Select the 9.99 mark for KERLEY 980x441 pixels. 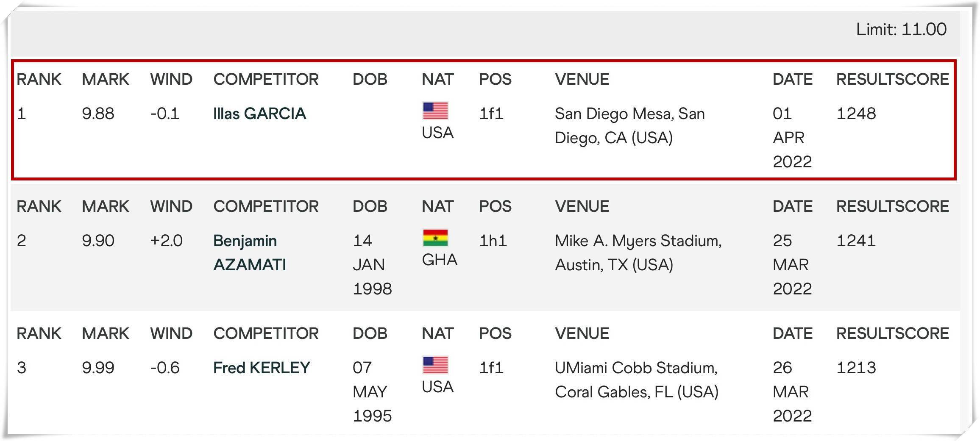click(x=98, y=368)
